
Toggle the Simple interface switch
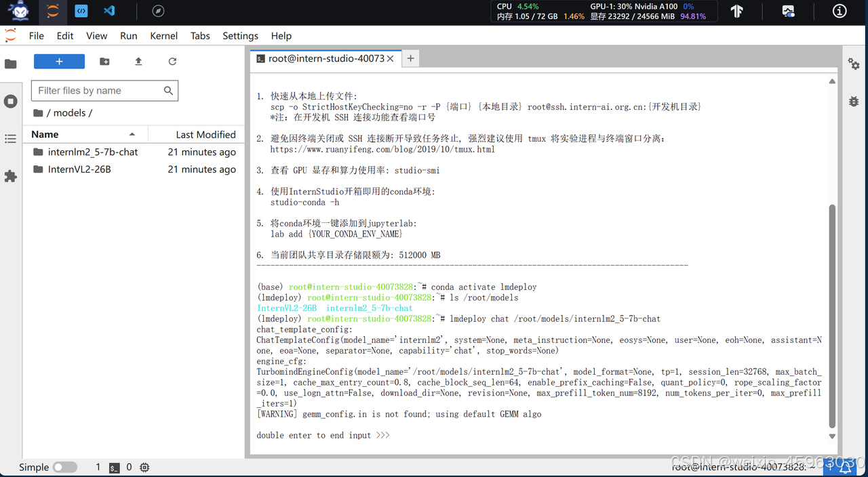(65, 468)
